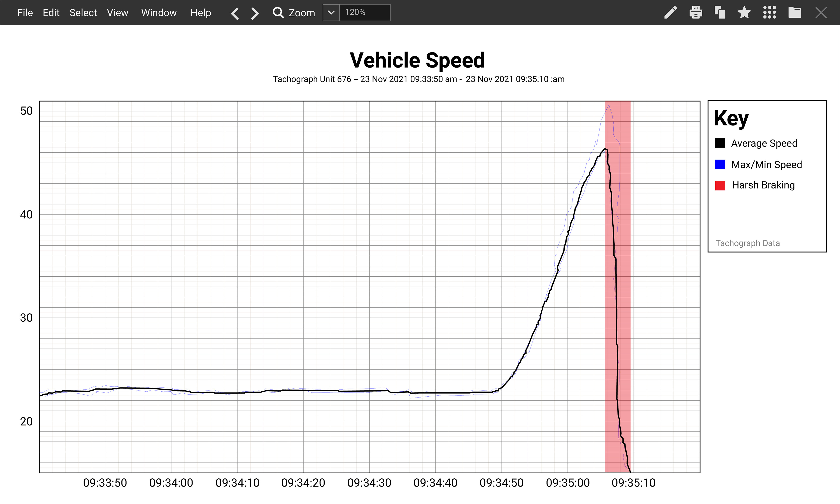Click the 09:34:50 time axis label
Screen dimensions: 840x504
(502, 483)
